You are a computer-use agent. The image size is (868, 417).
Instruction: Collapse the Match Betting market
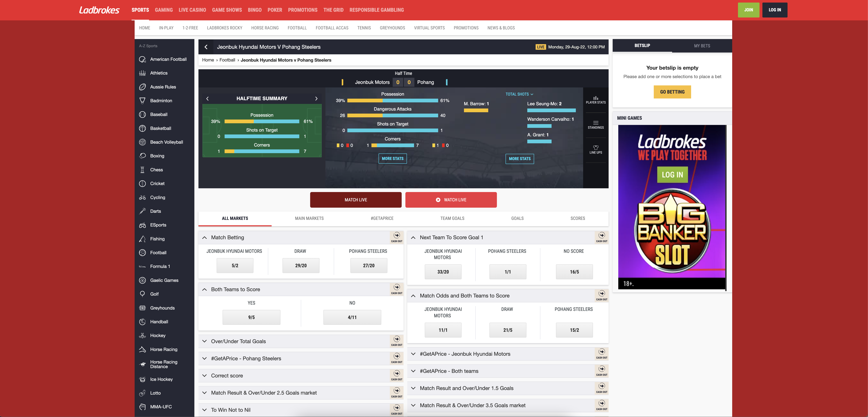205,238
